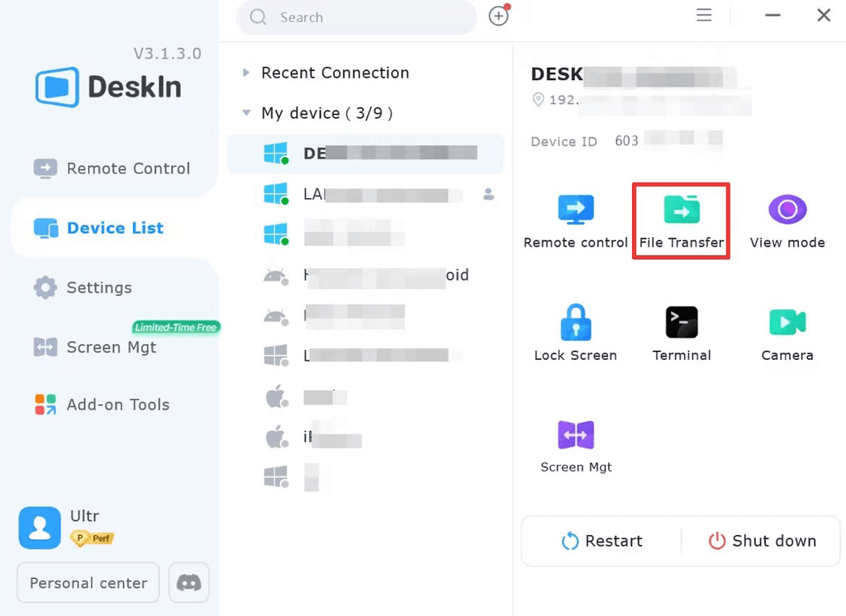This screenshot has width=846, height=616.
Task: Restart the remote device
Action: (602, 541)
